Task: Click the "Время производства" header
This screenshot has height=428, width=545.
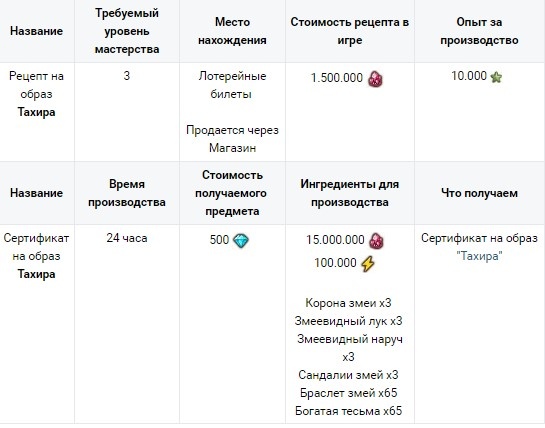Action: pyautogui.click(x=127, y=193)
